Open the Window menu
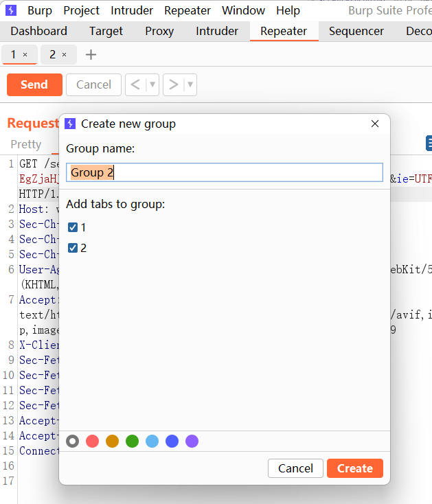432x504 pixels. (243, 10)
